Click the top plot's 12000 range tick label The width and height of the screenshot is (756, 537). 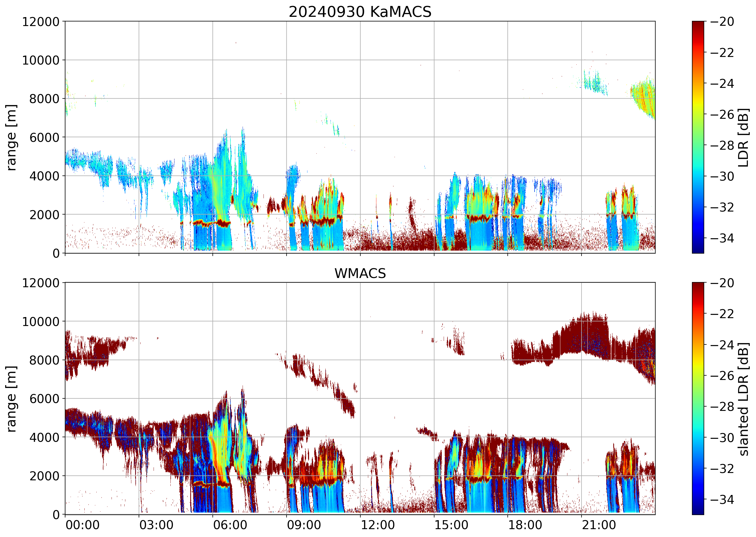click(40, 22)
